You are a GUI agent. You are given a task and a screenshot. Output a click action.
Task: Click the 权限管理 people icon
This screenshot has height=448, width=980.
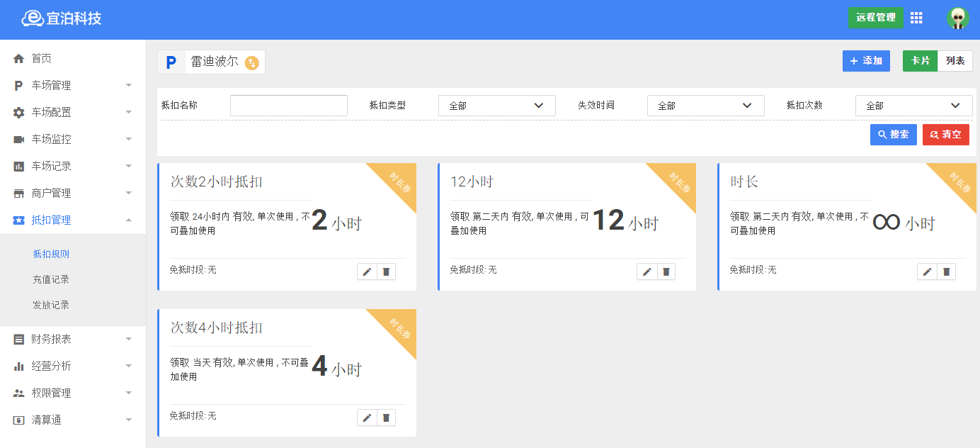(18, 393)
